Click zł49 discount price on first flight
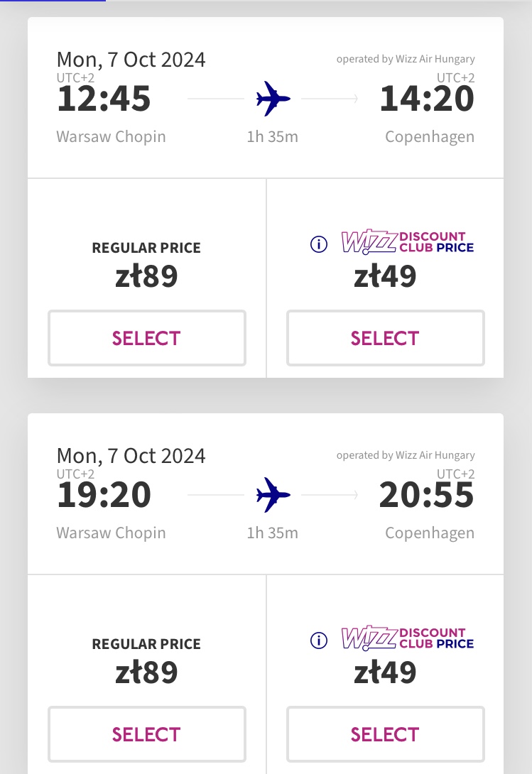The image size is (532, 774). click(x=385, y=276)
